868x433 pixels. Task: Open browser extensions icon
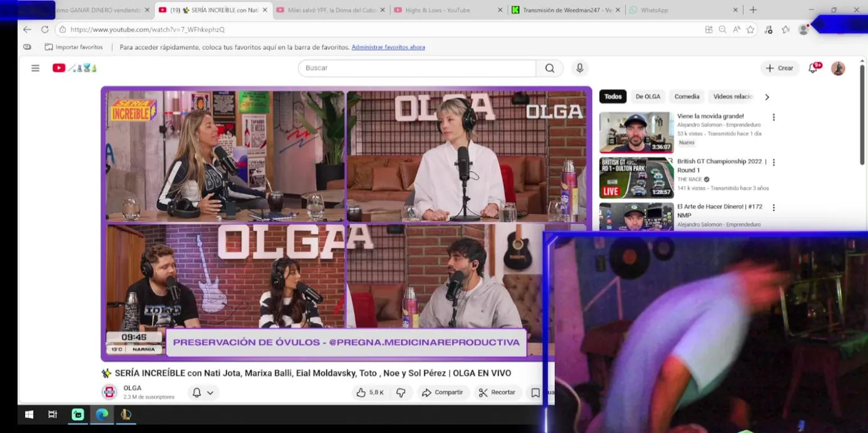(x=768, y=29)
